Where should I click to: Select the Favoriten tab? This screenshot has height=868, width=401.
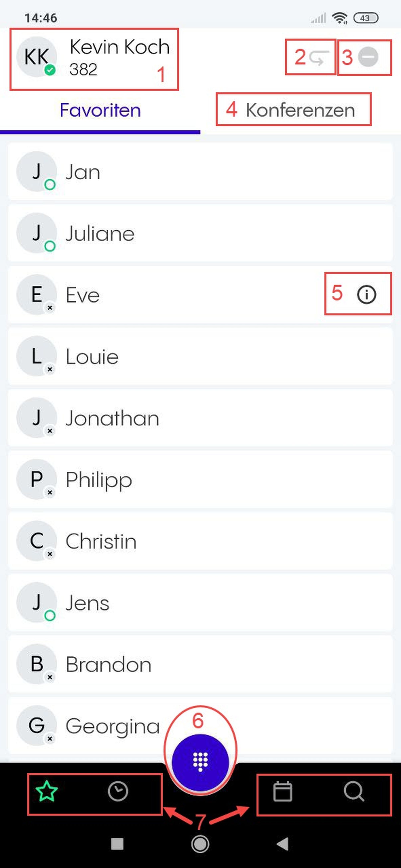(x=100, y=110)
